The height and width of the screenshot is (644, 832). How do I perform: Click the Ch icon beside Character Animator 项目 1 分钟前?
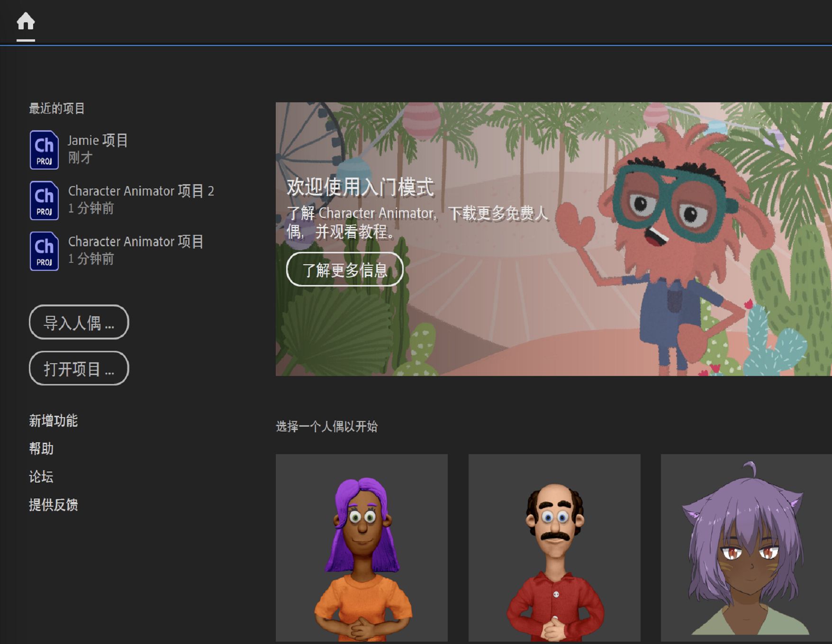coord(44,251)
